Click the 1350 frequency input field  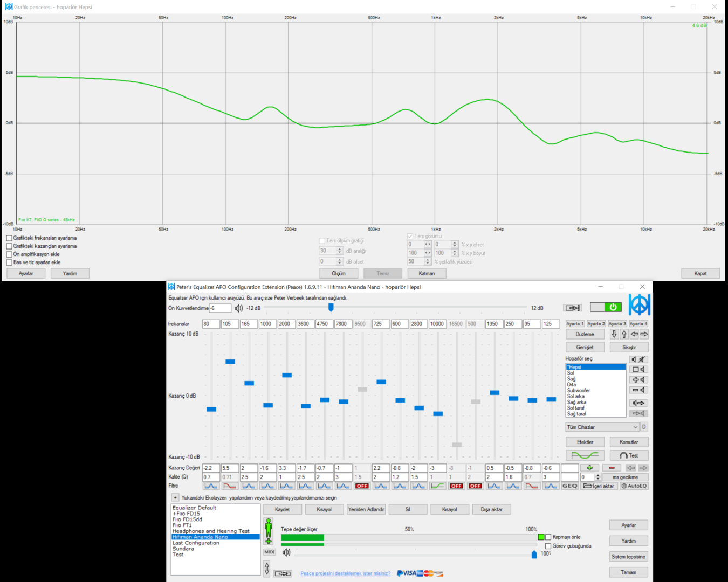click(x=494, y=324)
